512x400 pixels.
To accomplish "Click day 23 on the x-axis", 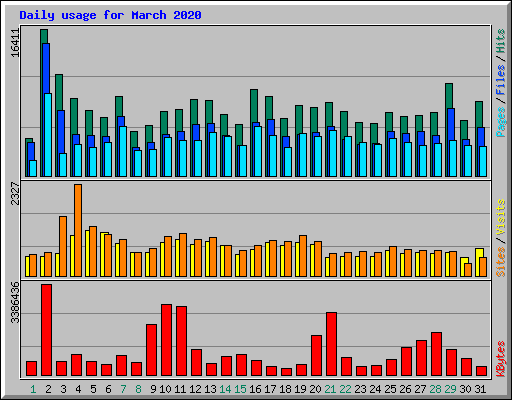I will pos(360,389).
